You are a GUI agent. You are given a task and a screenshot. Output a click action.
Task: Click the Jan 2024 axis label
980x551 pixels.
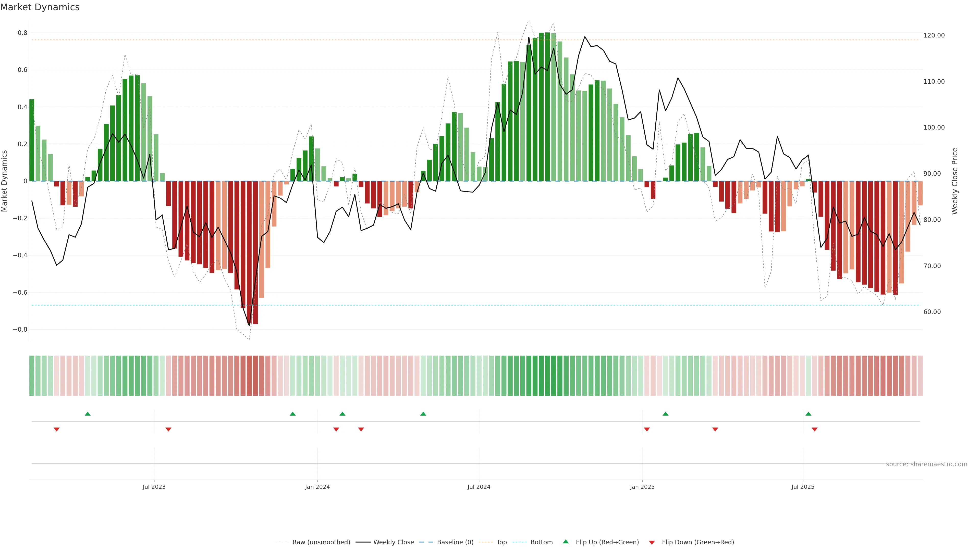click(x=317, y=487)
